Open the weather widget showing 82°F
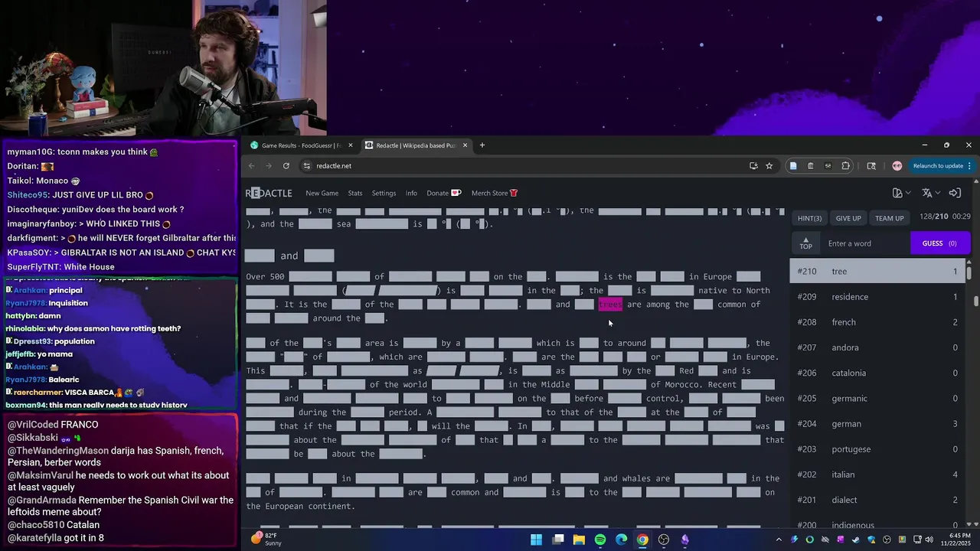 click(266, 540)
